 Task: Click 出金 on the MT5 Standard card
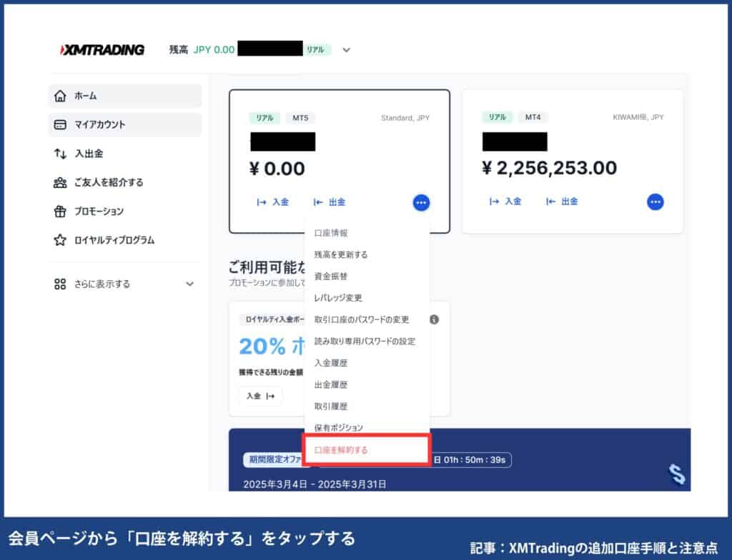(x=330, y=202)
